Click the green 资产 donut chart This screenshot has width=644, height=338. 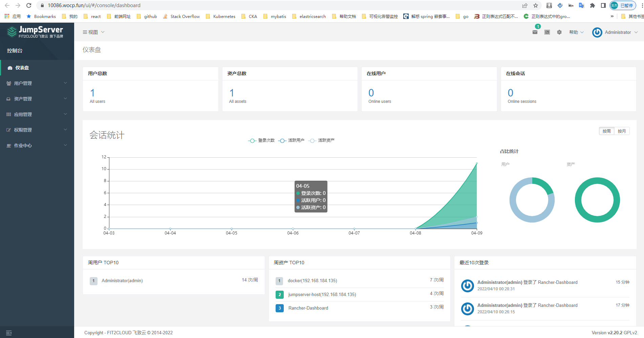point(597,200)
